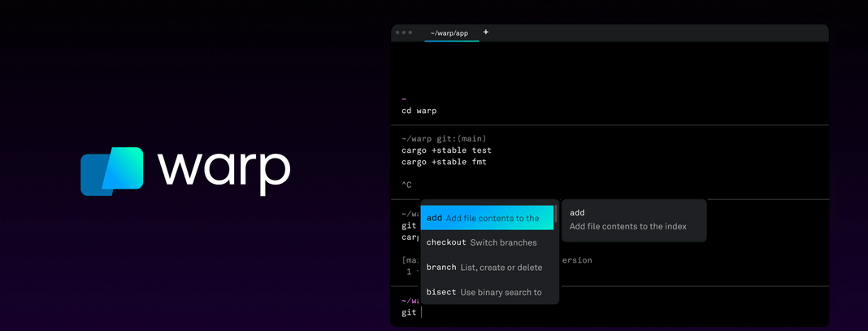
Task: Click the Warp logo icon
Action: [112, 171]
